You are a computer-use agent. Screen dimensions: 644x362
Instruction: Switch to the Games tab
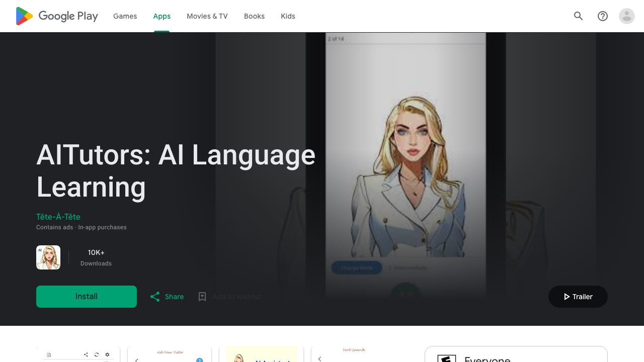125,16
